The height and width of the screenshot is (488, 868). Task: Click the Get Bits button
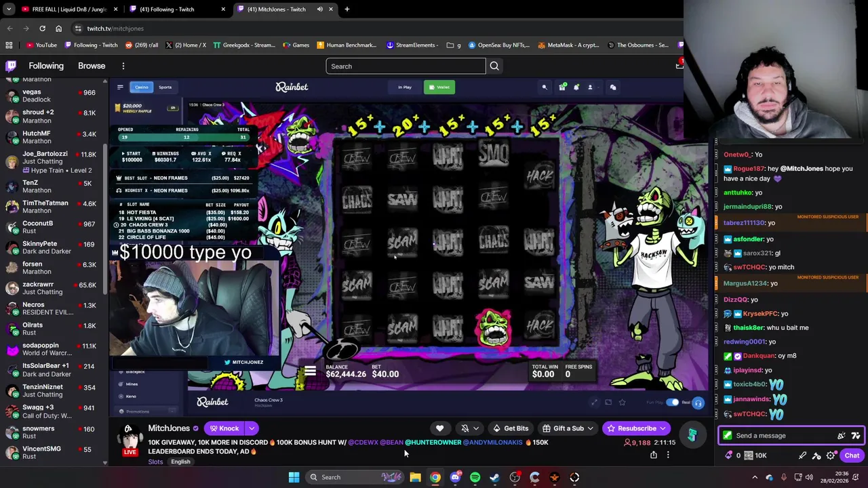pyautogui.click(x=511, y=428)
